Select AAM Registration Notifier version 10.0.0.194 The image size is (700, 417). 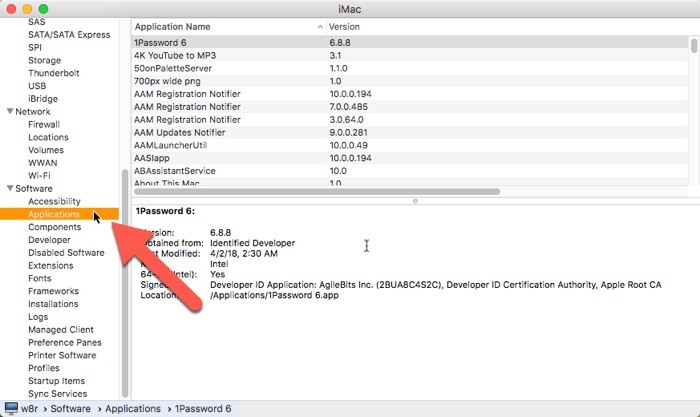410,94
